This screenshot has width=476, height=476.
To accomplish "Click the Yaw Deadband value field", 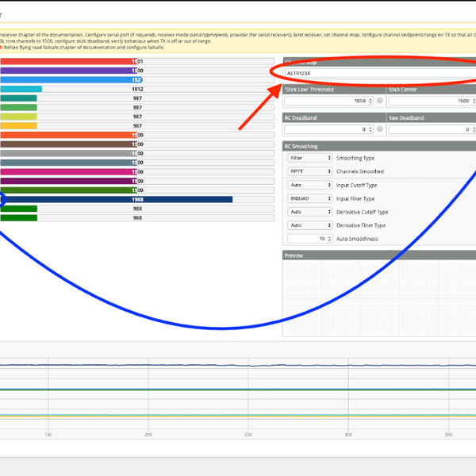I will [428, 129].
